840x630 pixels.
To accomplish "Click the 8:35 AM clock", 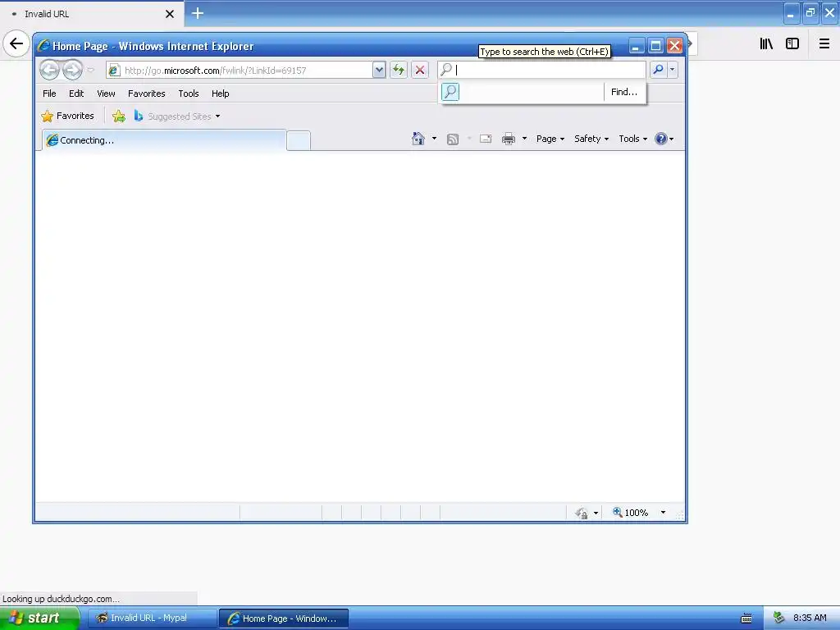I will click(x=810, y=619).
